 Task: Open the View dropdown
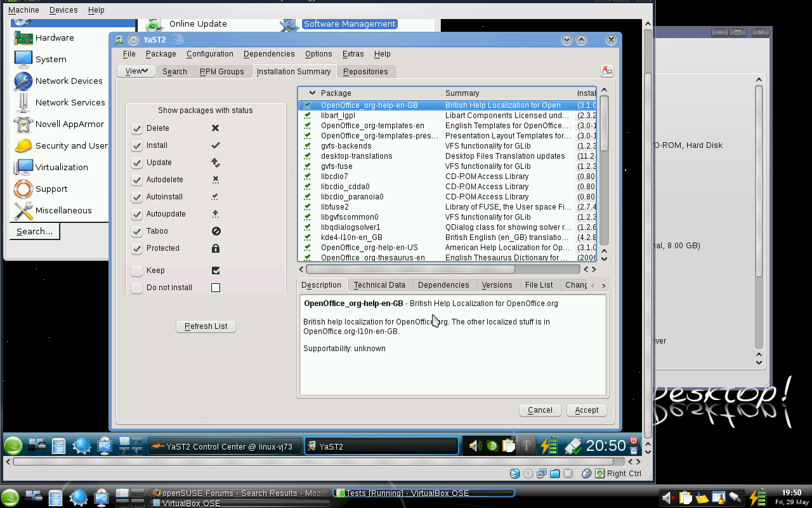pos(136,71)
